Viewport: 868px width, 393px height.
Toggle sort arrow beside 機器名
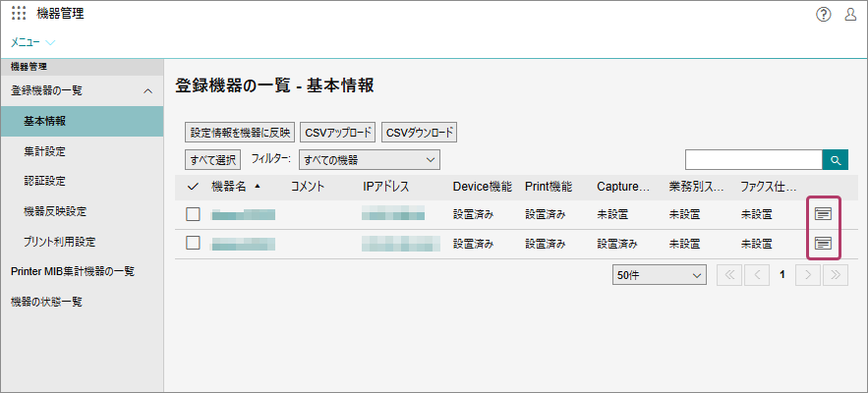coord(257,187)
